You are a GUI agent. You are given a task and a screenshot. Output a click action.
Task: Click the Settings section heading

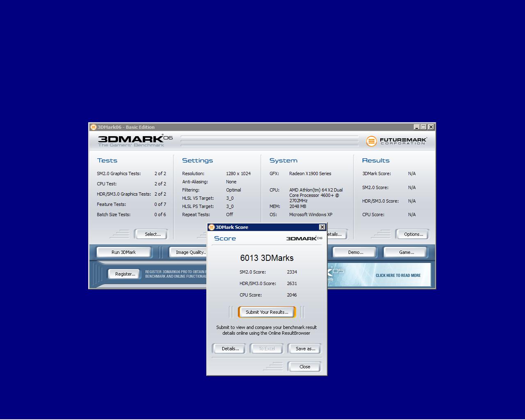click(x=197, y=160)
